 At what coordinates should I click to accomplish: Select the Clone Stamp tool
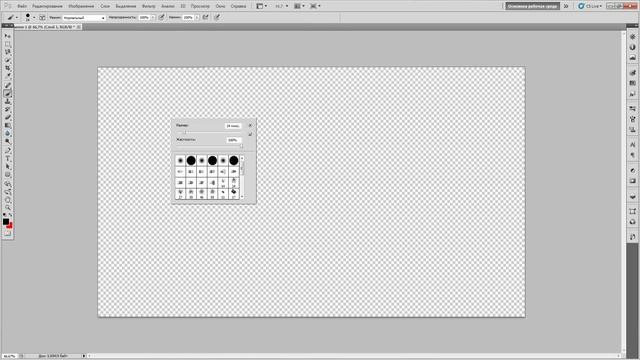click(x=7, y=102)
